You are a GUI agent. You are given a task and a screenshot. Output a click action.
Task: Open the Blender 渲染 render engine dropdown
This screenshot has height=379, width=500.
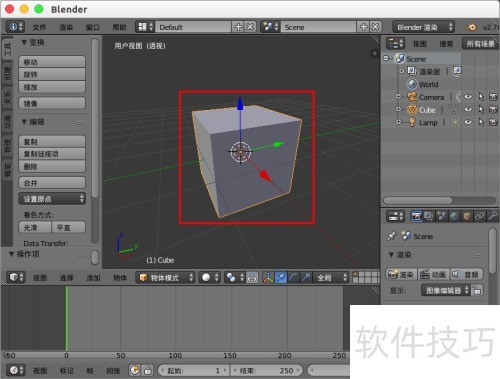click(424, 27)
